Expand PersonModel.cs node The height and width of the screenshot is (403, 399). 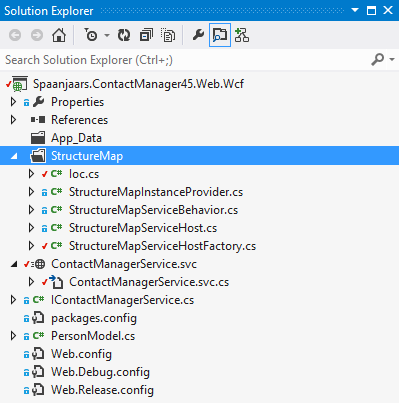click(13, 336)
